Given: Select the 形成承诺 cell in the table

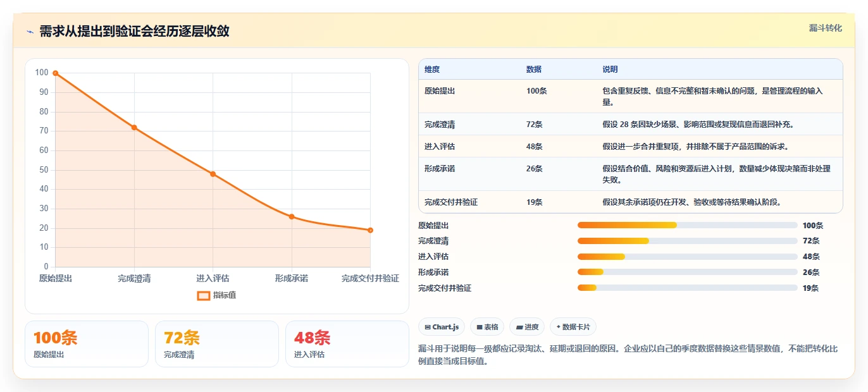Looking at the screenshot, I should point(440,169).
